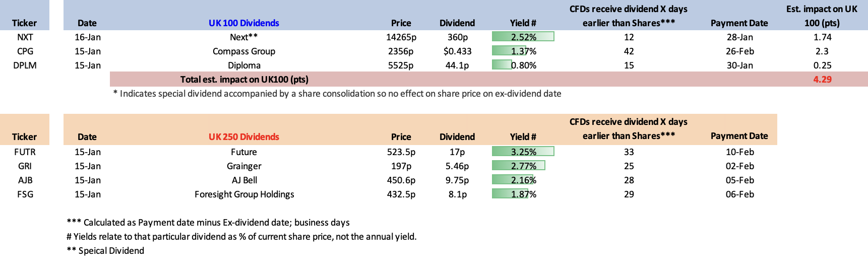Select the Compass Group name cell

[243, 51]
